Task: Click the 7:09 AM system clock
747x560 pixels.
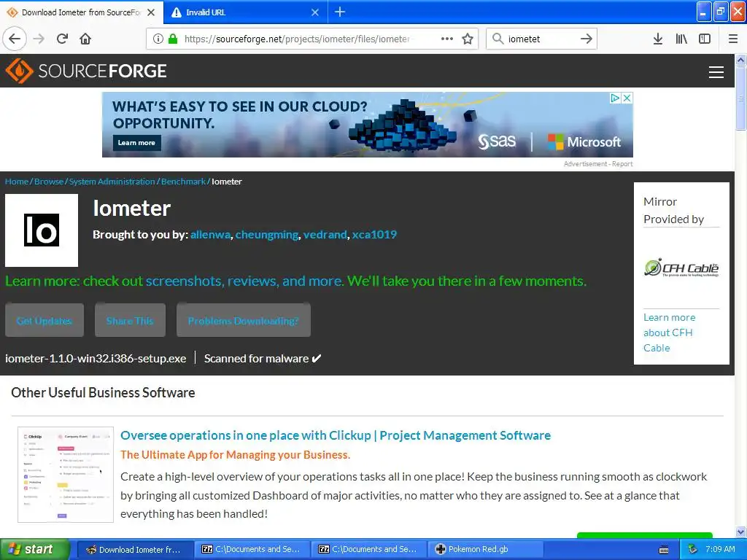Action: point(720,549)
